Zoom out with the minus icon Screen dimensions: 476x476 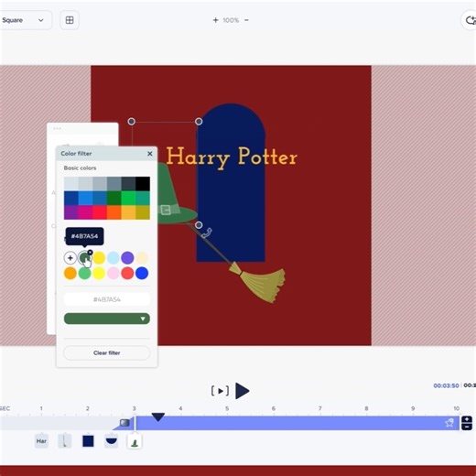click(x=246, y=20)
